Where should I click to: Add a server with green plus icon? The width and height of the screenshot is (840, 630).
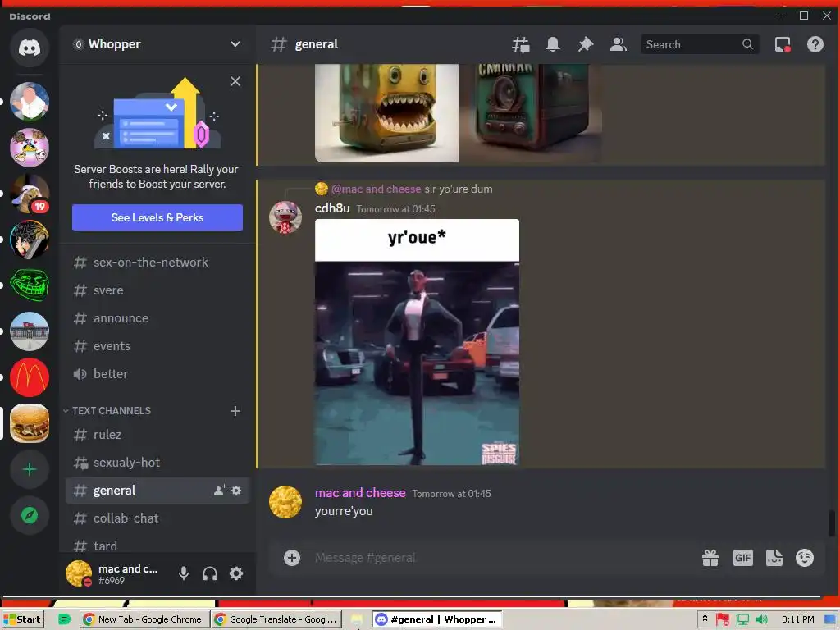pyautogui.click(x=30, y=470)
